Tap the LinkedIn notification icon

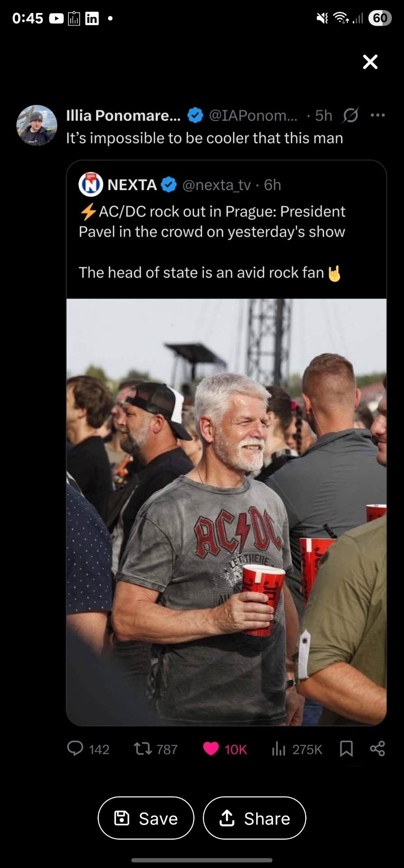click(x=92, y=18)
